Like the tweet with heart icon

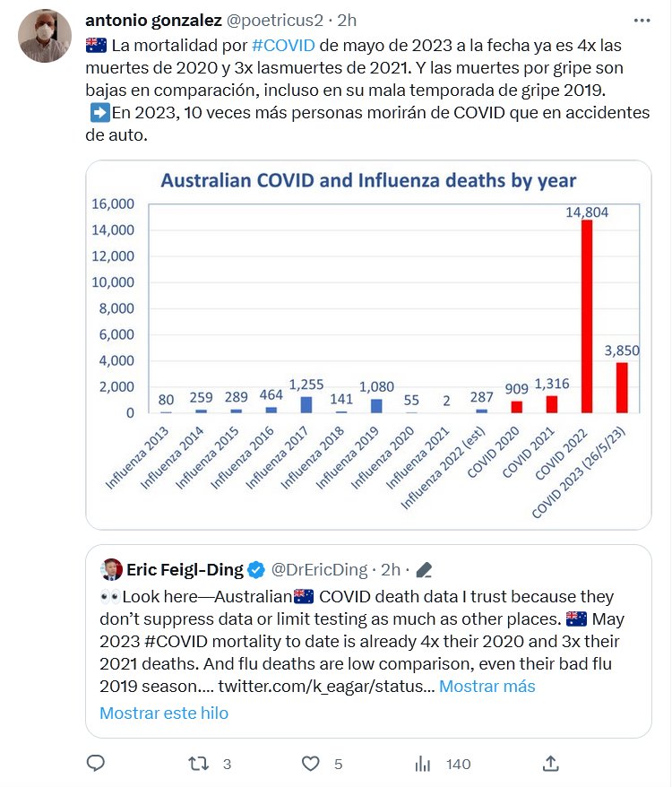click(x=311, y=764)
